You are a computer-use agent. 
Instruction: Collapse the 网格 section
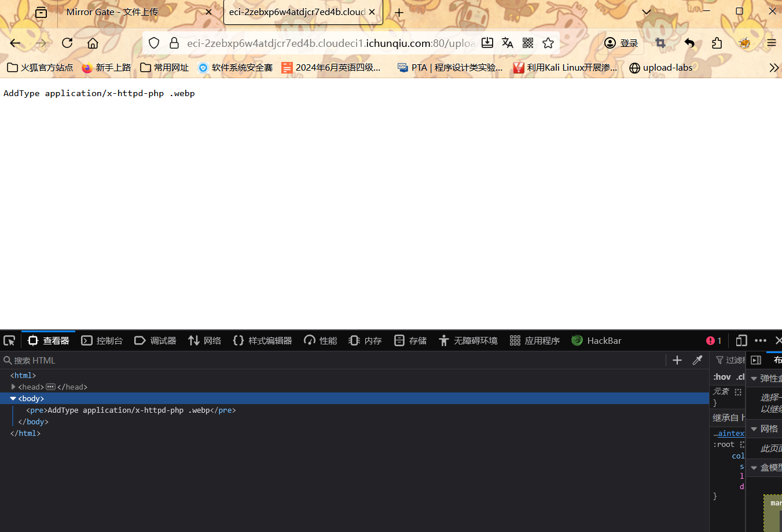click(x=754, y=429)
